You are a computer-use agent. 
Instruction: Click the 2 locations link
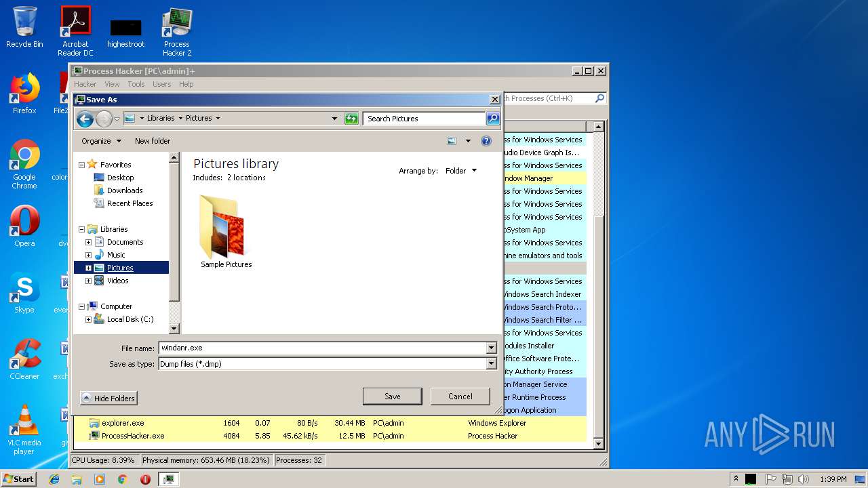[246, 178]
